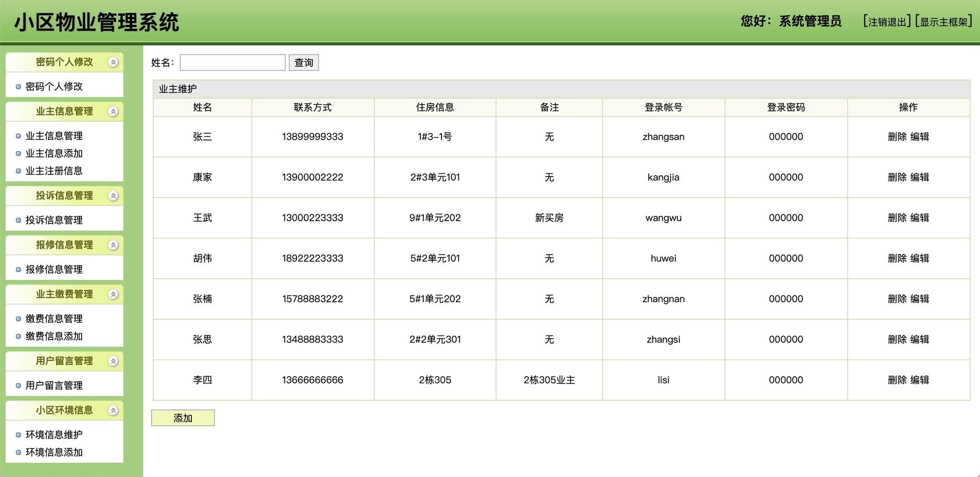Click the collapse icon on 用户留言管理 header
The image size is (980, 477).
[x=113, y=361]
